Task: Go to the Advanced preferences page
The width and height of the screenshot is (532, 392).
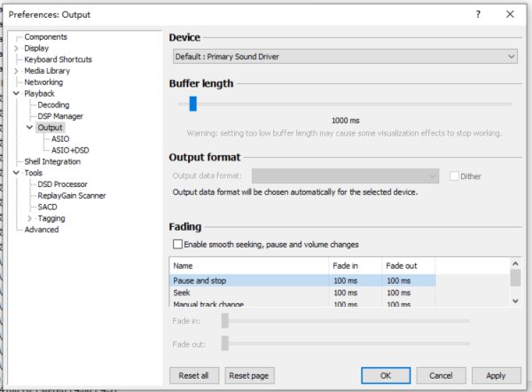Action: (42, 230)
